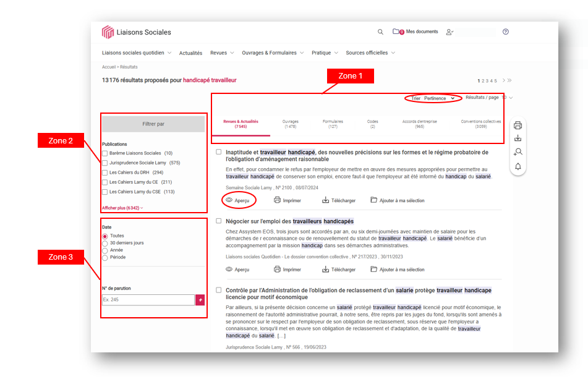The image size is (588, 387).
Task: Click the print icon in the side toolbar
Action: pyautogui.click(x=518, y=125)
